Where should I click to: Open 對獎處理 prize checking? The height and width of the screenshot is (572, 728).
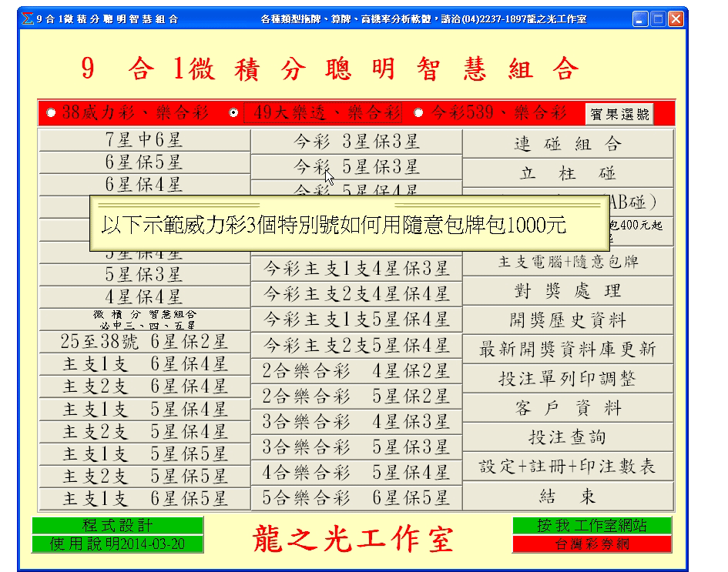click(x=568, y=291)
